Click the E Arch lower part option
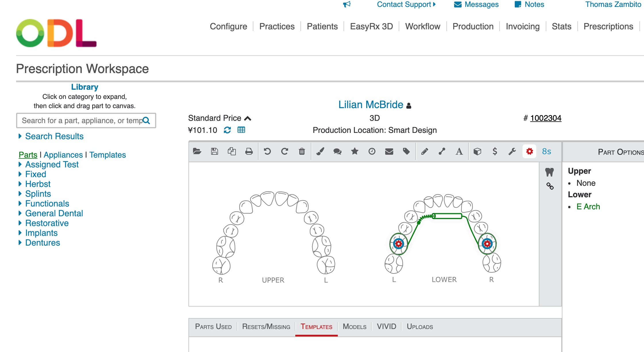Screen dimensions: 644x352 point(588,207)
